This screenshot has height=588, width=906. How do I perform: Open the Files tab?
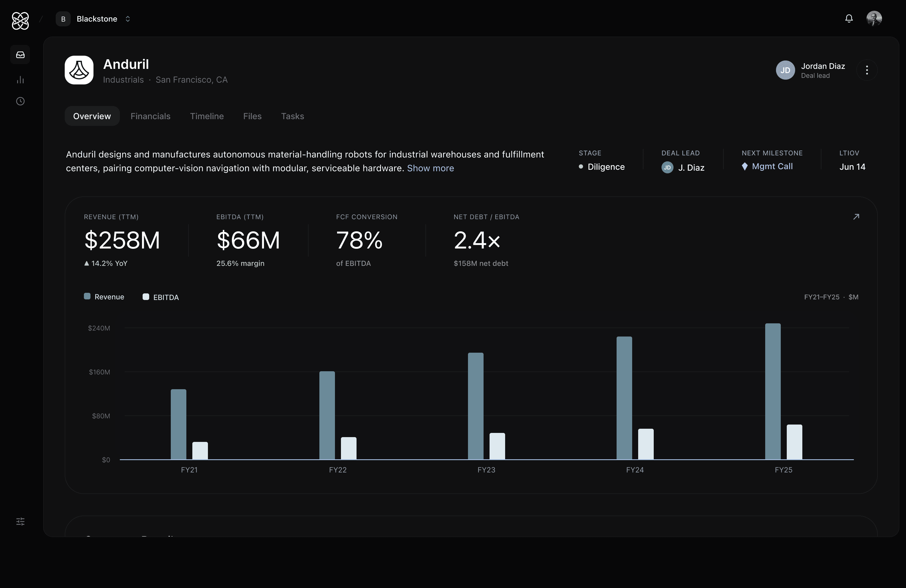pos(252,116)
